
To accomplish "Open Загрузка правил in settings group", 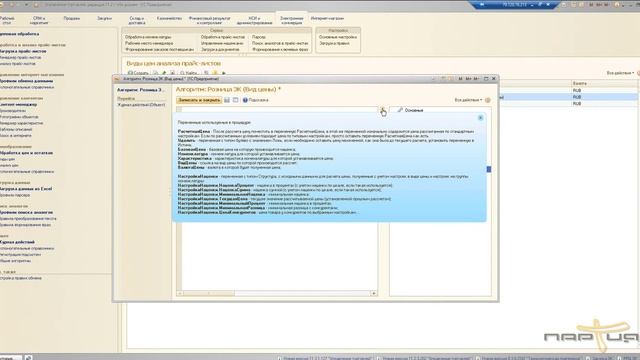I will (x=334, y=43).
